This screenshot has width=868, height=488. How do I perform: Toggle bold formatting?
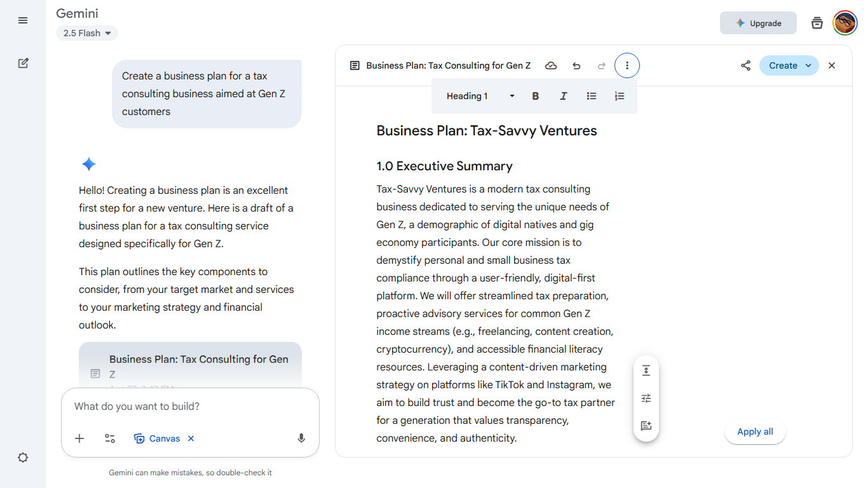536,96
